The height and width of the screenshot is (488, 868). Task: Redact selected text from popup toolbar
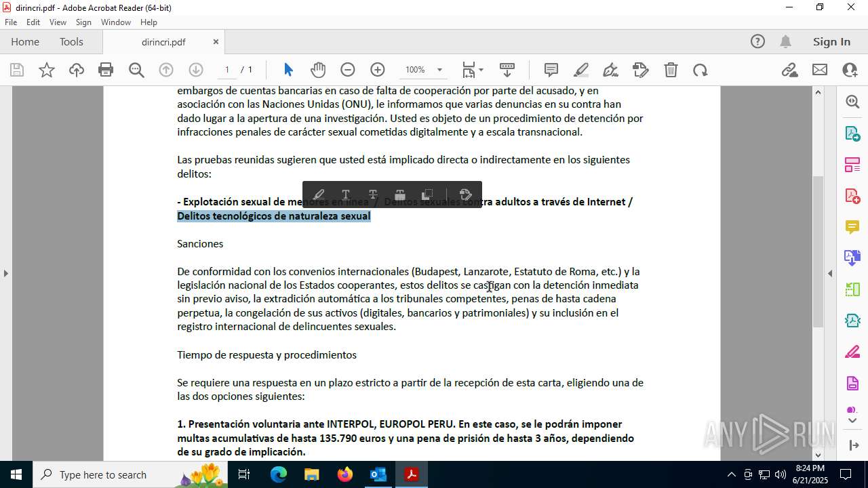400,195
